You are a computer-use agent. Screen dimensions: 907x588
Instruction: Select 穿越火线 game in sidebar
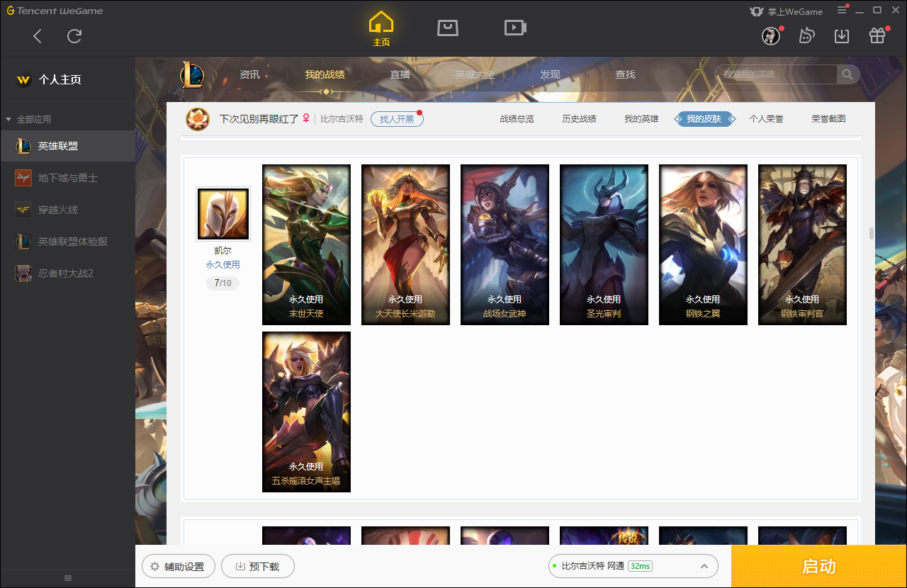(x=67, y=210)
